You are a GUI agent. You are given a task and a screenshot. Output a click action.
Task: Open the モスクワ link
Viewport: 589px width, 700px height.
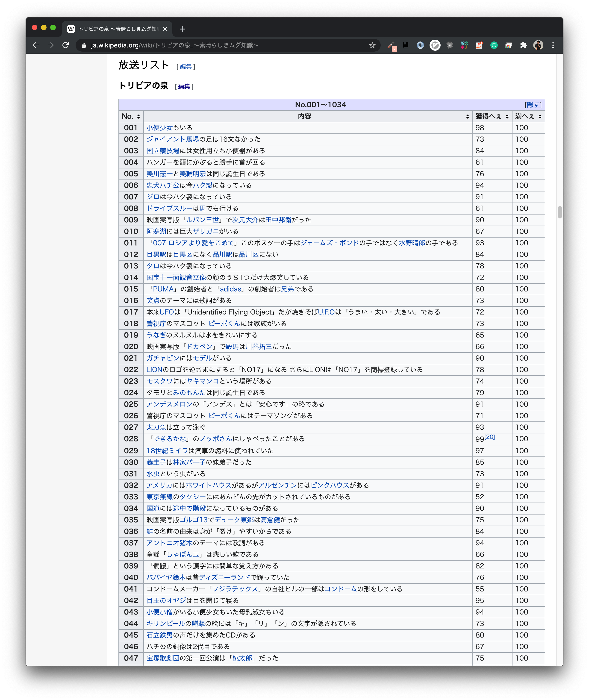[160, 381]
